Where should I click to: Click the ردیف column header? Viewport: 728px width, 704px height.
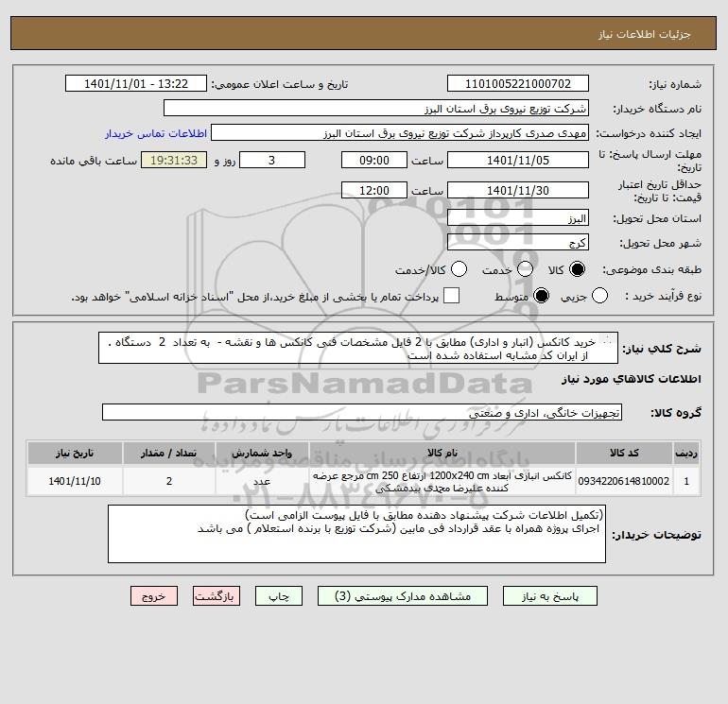[686, 453]
